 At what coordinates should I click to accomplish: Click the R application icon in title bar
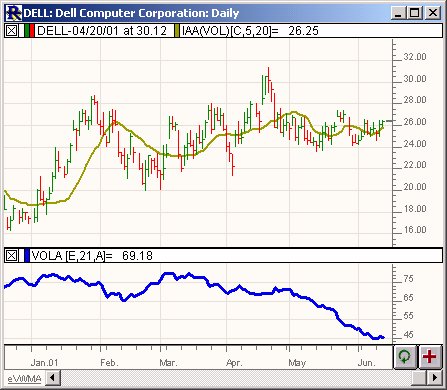coord(14,13)
